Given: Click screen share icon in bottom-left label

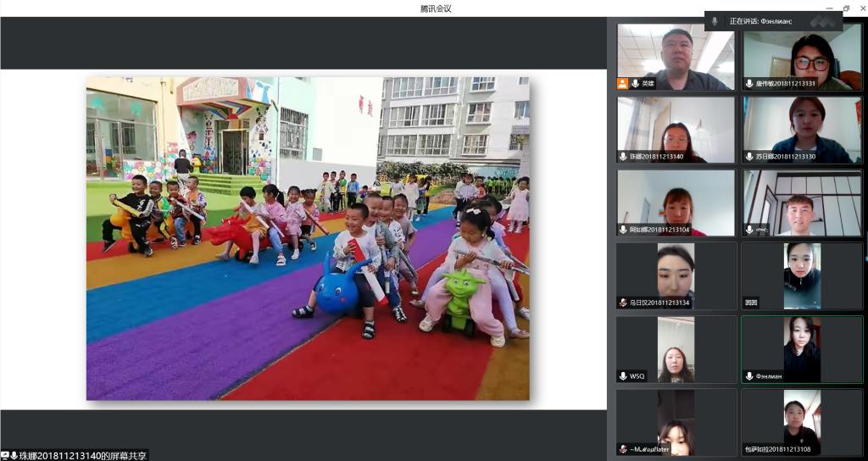Looking at the screenshot, I should pos(5,455).
